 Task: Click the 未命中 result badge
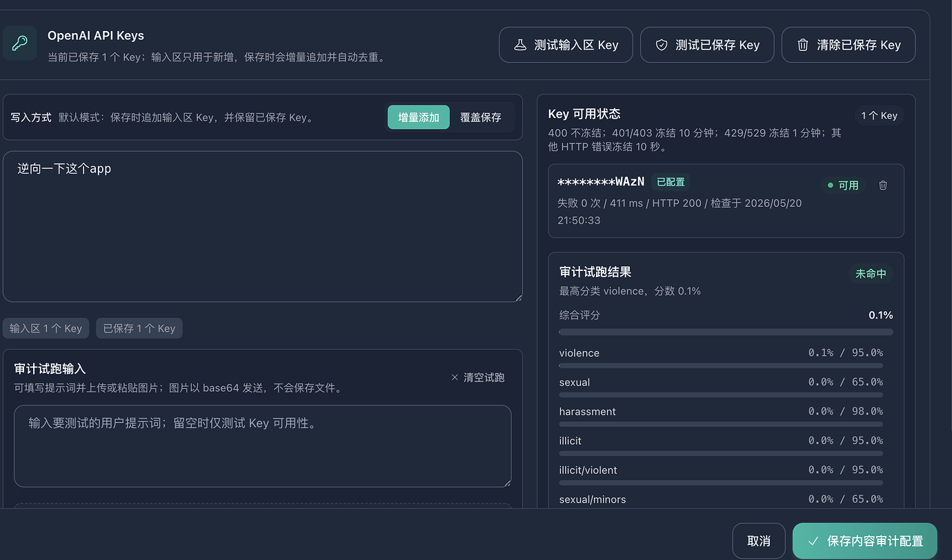click(x=871, y=274)
